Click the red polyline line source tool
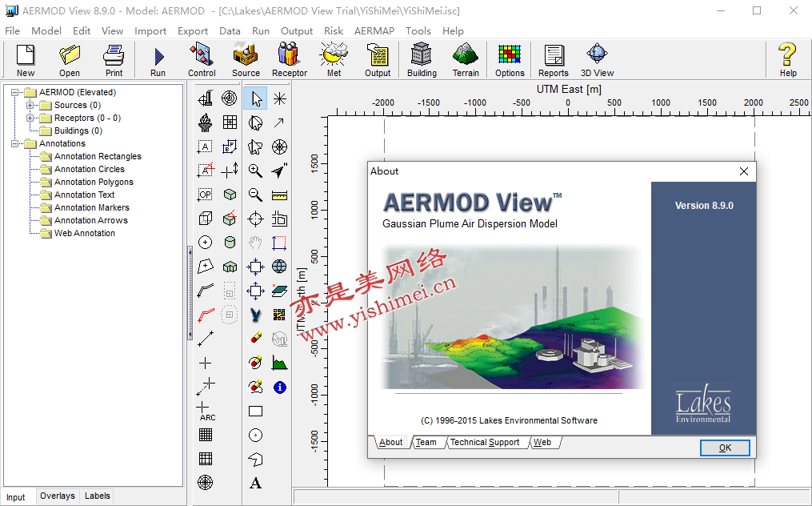Image resolution: width=812 pixels, height=506 pixels. coord(206,314)
